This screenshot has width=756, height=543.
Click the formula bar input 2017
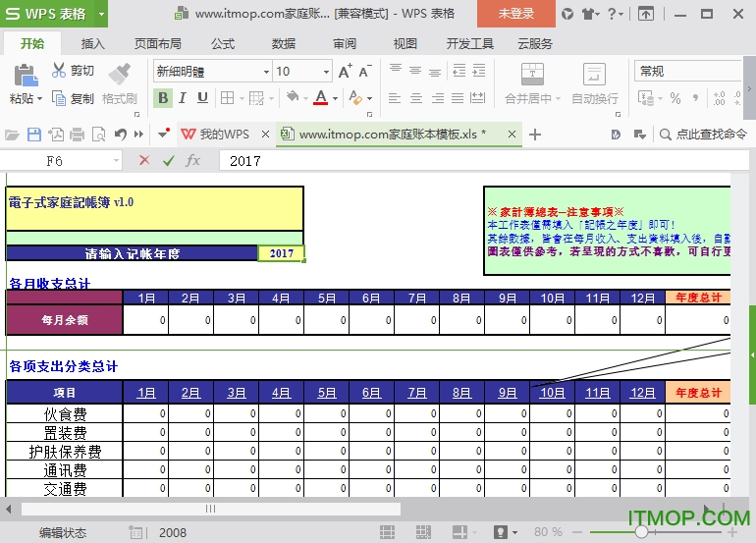(x=484, y=161)
